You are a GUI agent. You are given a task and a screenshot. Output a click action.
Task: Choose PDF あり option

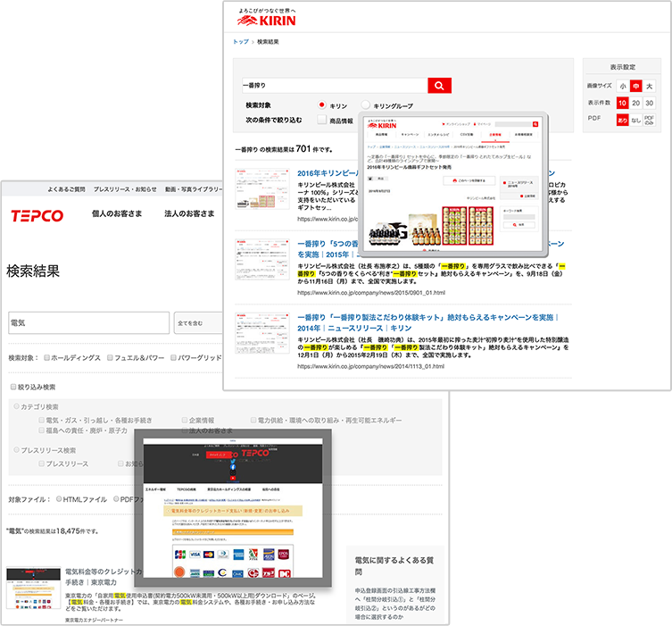pyautogui.click(x=623, y=120)
